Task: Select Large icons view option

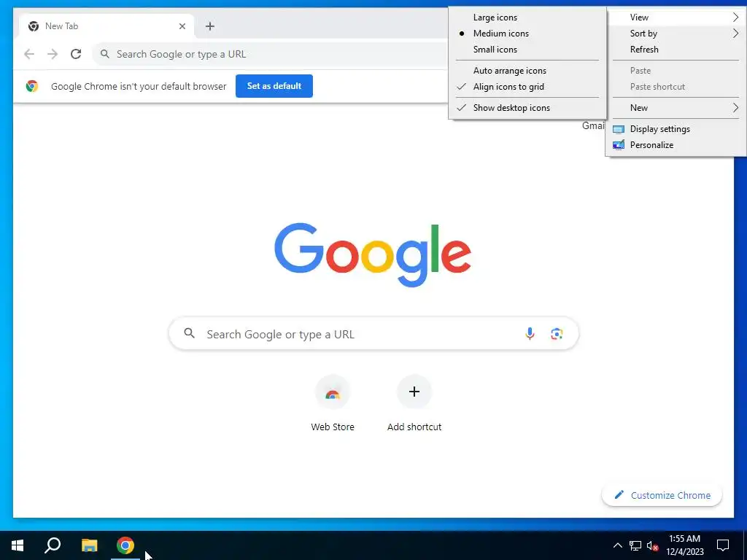Action: [527, 17]
